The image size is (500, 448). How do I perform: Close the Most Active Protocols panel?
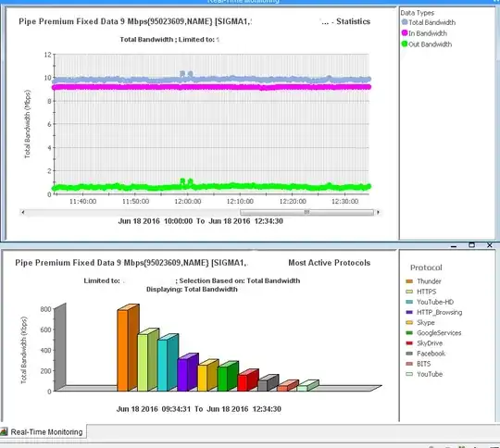tap(490, 245)
